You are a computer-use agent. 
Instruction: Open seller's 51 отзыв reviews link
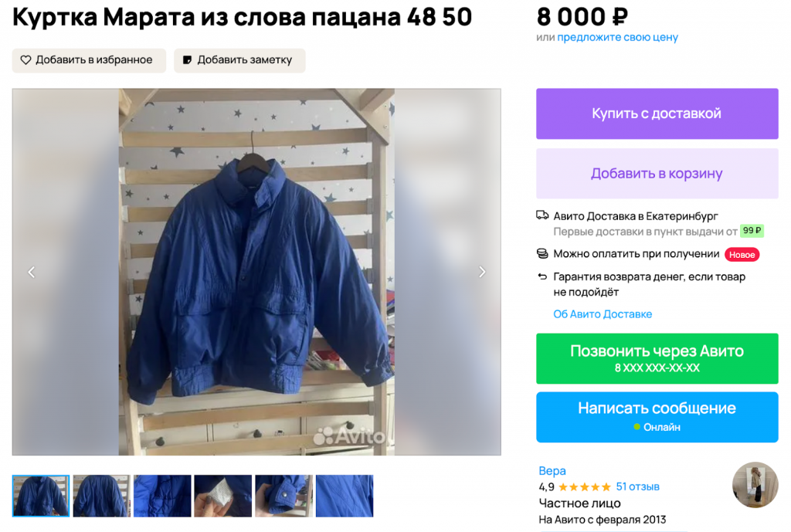[x=637, y=486]
